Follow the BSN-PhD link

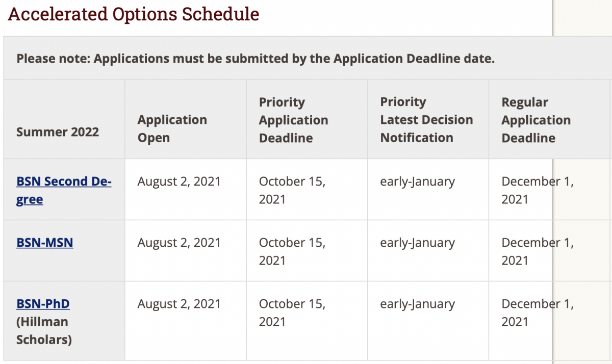(x=43, y=303)
